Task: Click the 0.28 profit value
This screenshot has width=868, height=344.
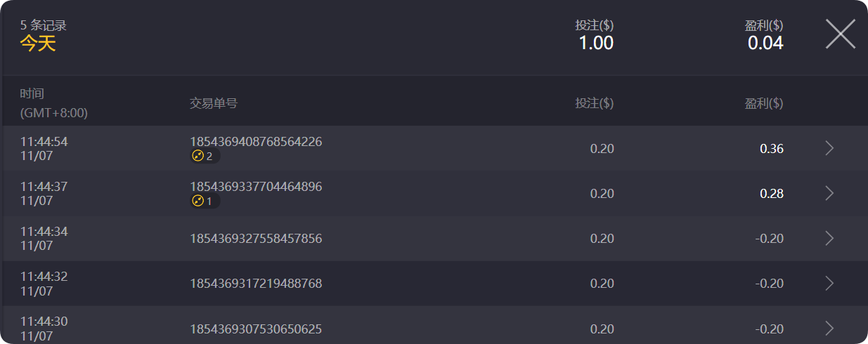Action: pyautogui.click(x=771, y=194)
